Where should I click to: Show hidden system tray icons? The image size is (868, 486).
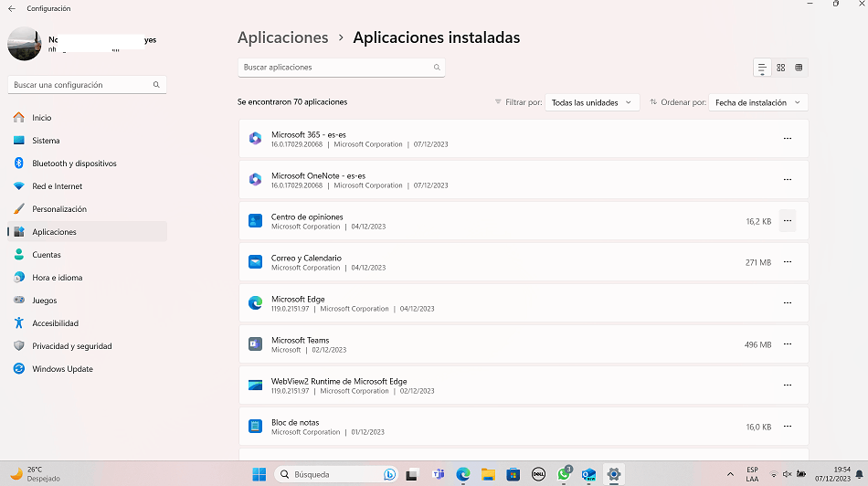(730, 474)
